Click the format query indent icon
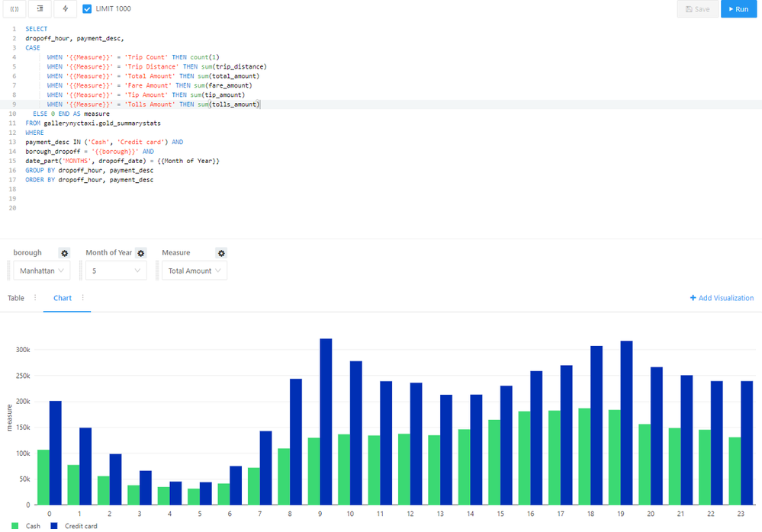Screen dimensions: 762x532 click(40, 8)
